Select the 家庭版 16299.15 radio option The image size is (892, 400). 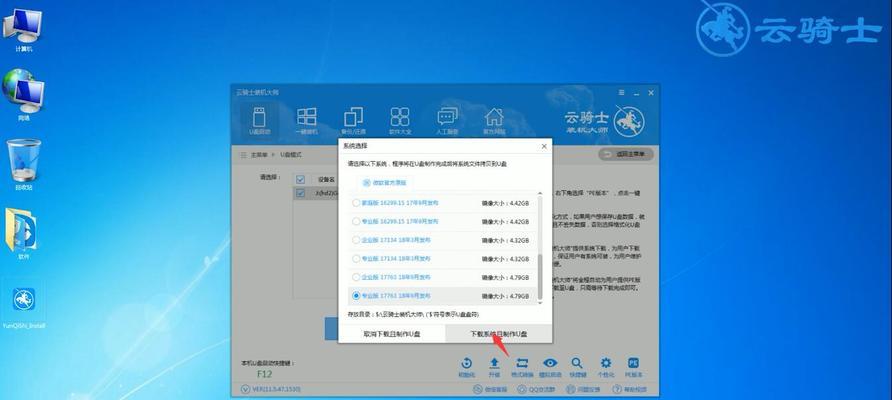(x=356, y=203)
